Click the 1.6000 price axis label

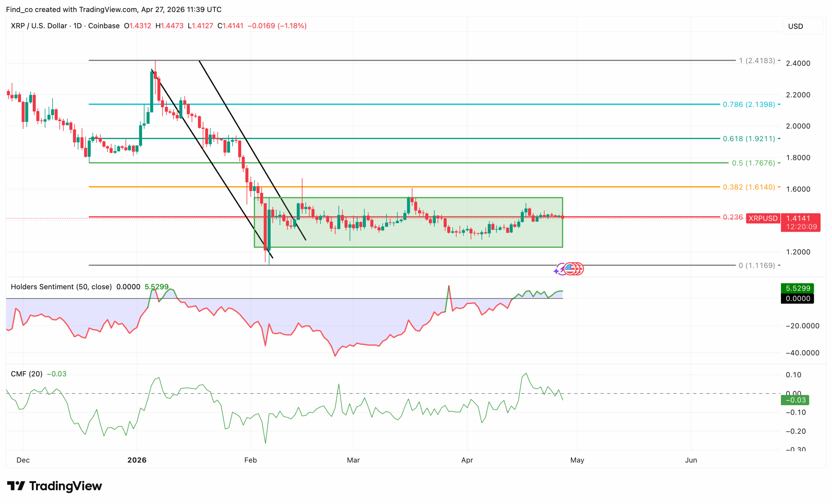[798, 189]
